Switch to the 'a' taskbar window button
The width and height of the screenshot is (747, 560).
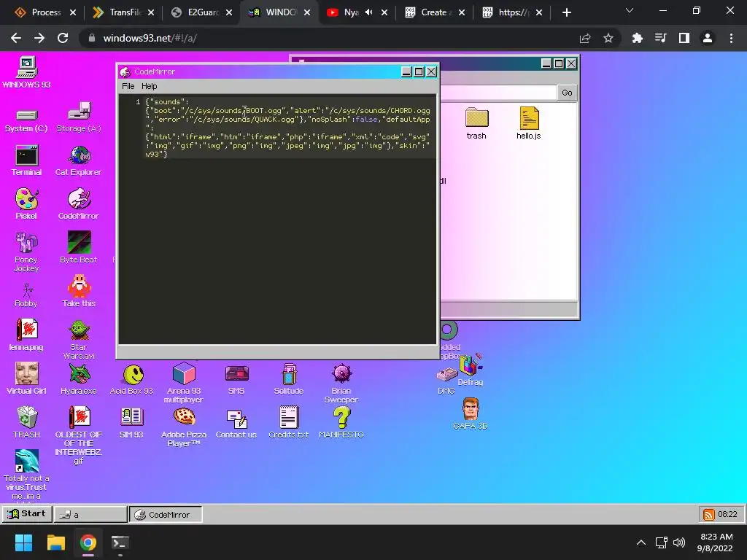(90, 514)
